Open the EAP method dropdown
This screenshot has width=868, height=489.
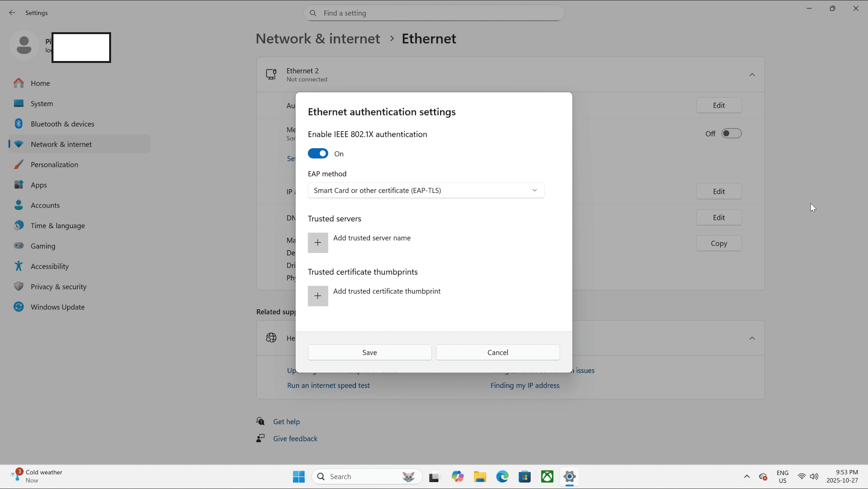(426, 190)
